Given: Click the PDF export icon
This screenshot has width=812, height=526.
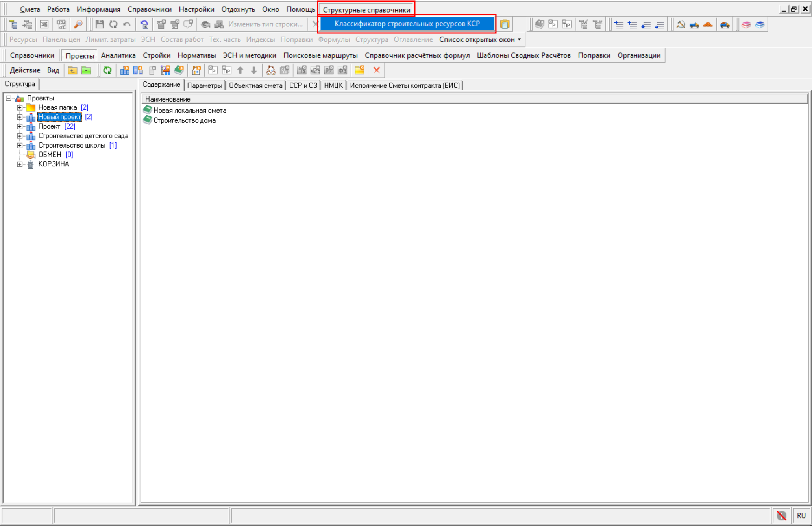Looking at the screenshot, I should (61, 24).
